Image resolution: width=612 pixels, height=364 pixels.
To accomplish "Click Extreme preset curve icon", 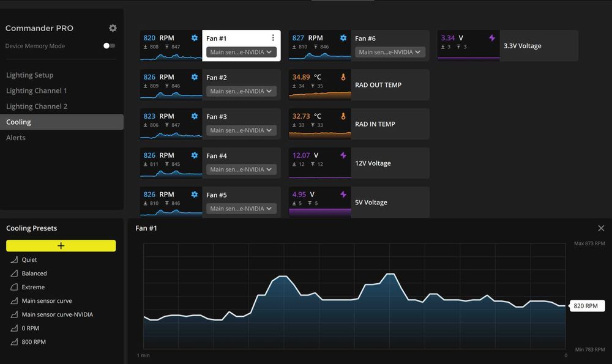I will coord(14,287).
